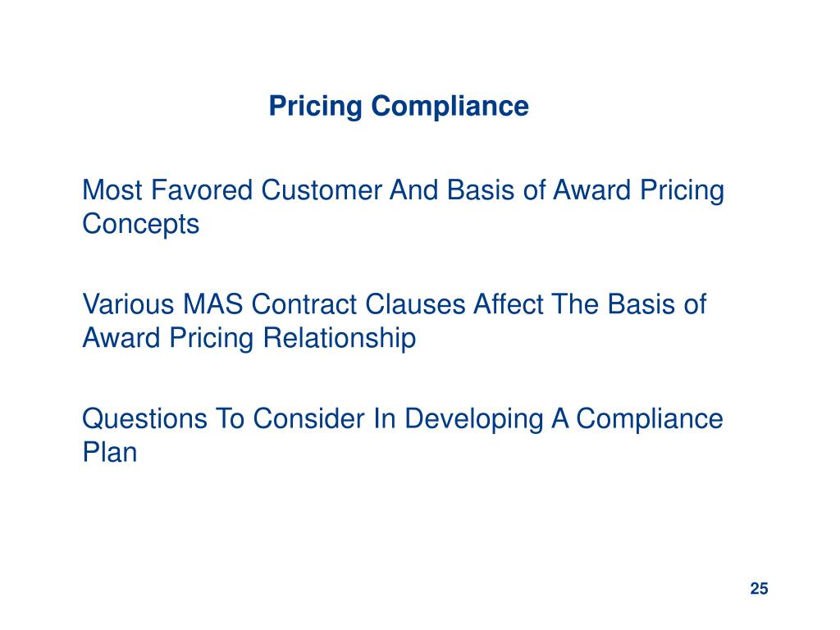Click the word Concepts
Viewport: 840px width, 630px height.
click(140, 224)
